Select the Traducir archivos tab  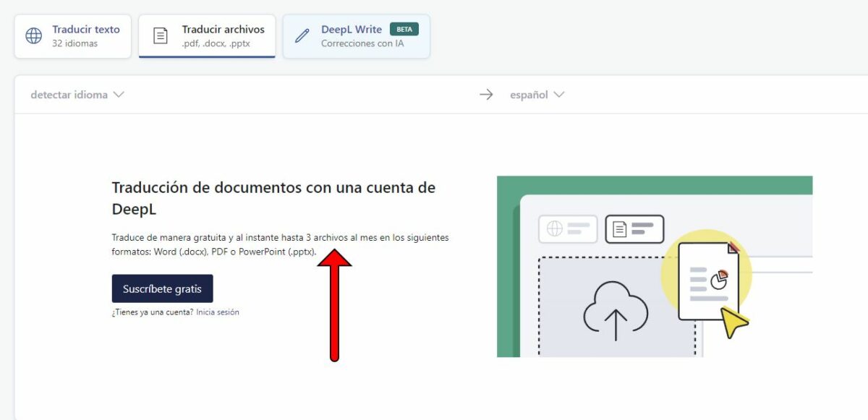coord(207,36)
